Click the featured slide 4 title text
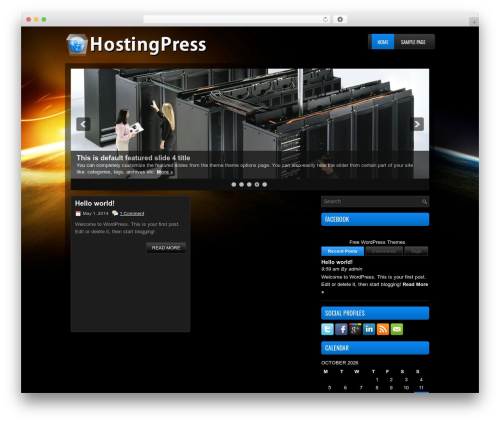 click(133, 158)
